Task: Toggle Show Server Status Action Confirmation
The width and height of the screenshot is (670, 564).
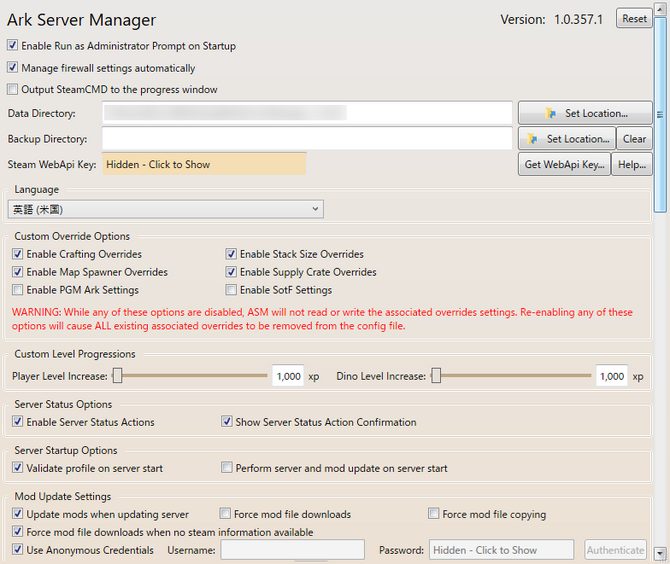Action: click(227, 421)
